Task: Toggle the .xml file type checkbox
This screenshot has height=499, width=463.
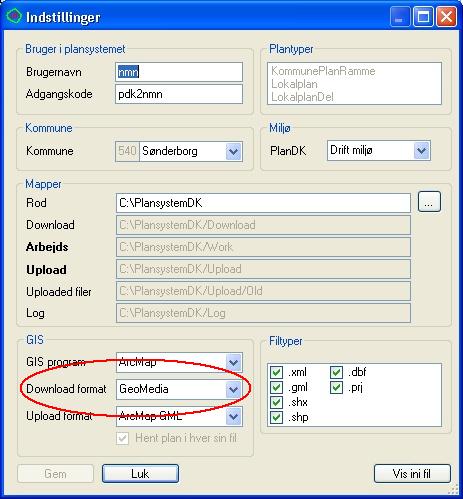Action: [x=276, y=372]
